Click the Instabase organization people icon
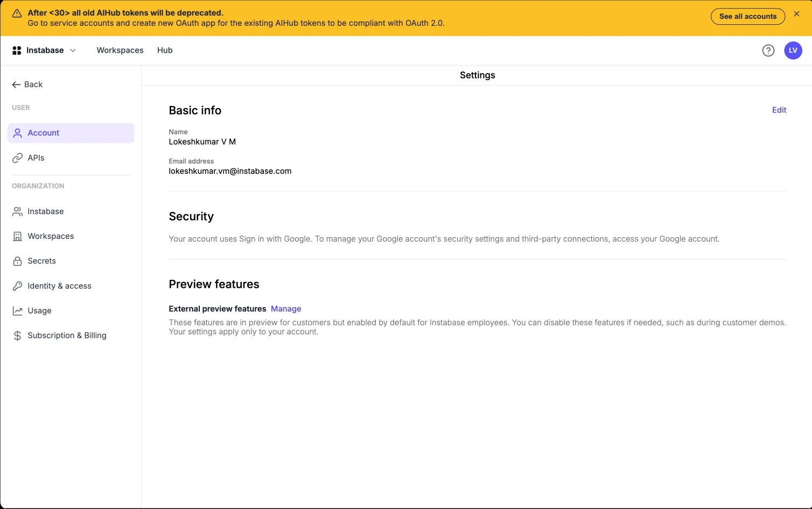This screenshot has height=509, width=812. click(x=18, y=211)
